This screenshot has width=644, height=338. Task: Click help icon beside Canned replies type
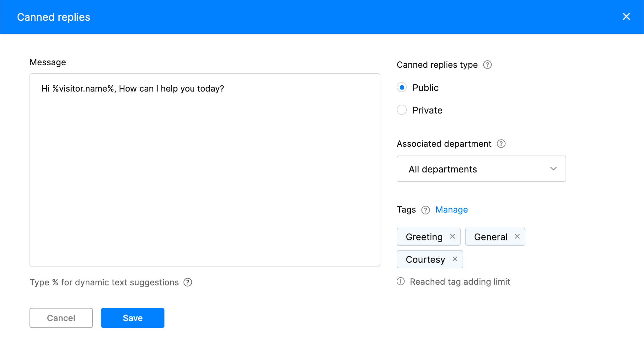click(x=487, y=65)
